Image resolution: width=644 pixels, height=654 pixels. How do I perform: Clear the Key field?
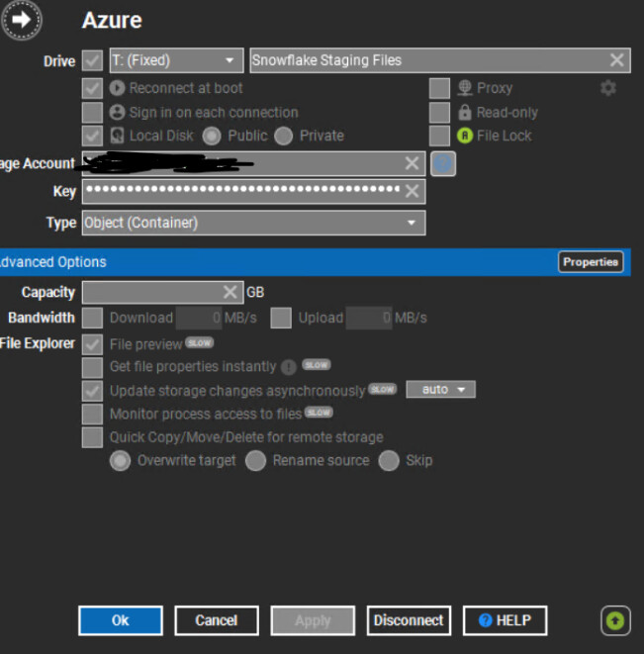click(x=412, y=191)
